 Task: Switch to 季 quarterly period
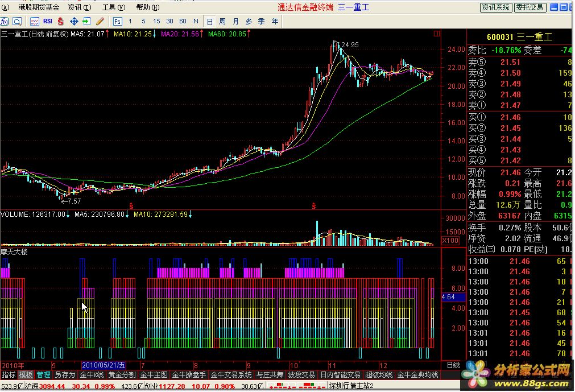(262, 21)
